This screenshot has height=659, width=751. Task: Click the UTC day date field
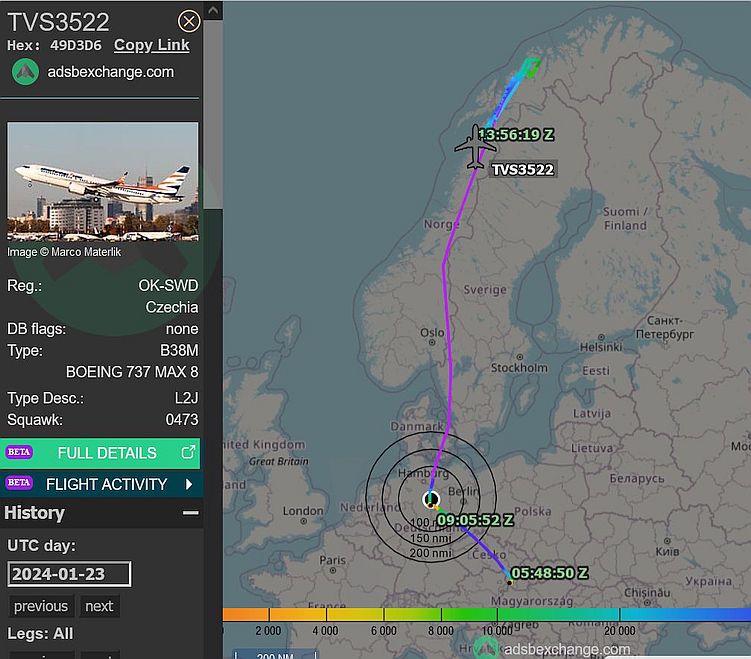[69, 574]
